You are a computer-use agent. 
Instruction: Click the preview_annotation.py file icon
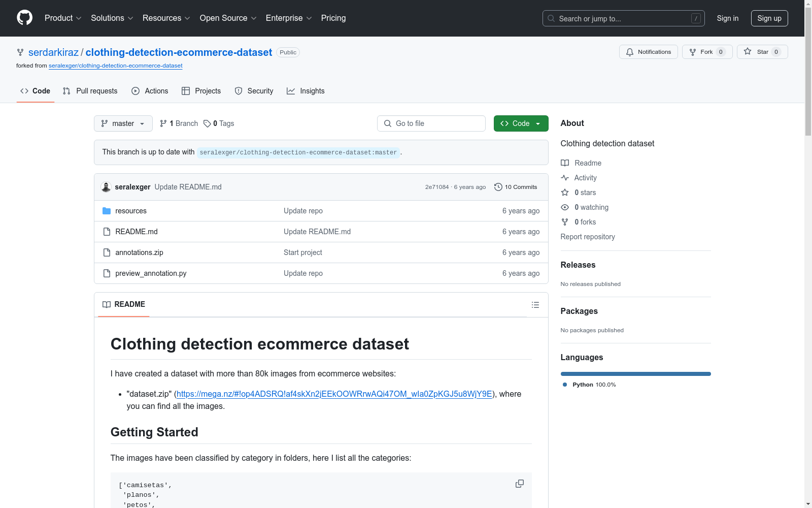pos(107,273)
